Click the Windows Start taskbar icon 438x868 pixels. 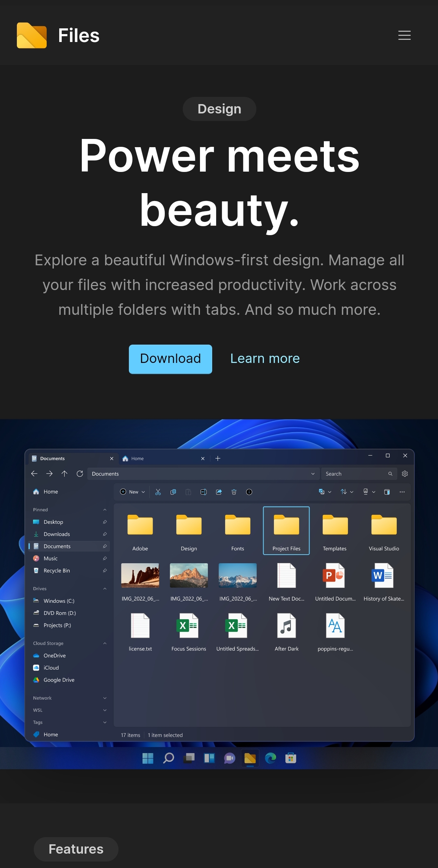(x=148, y=758)
